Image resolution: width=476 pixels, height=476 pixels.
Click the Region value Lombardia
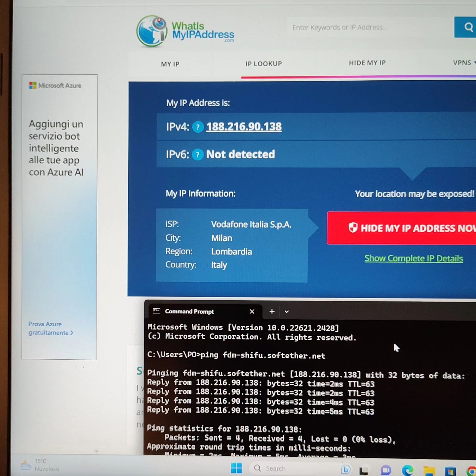click(x=231, y=252)
